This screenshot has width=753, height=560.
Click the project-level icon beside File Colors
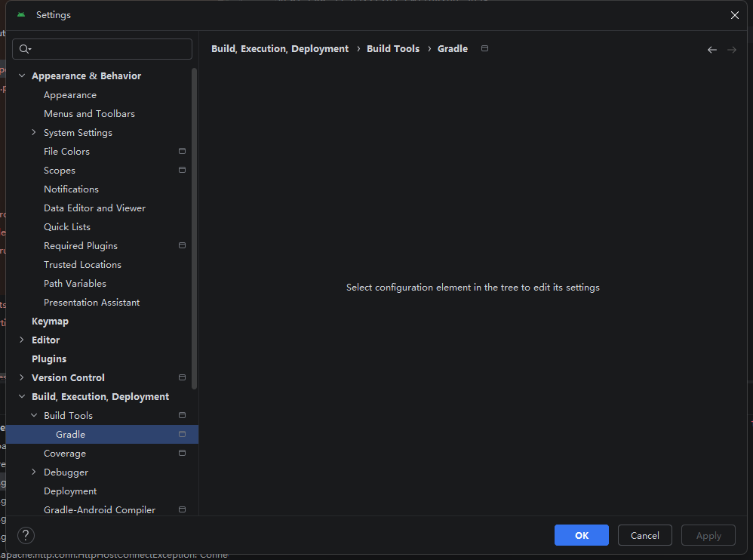tap(182, 151)
